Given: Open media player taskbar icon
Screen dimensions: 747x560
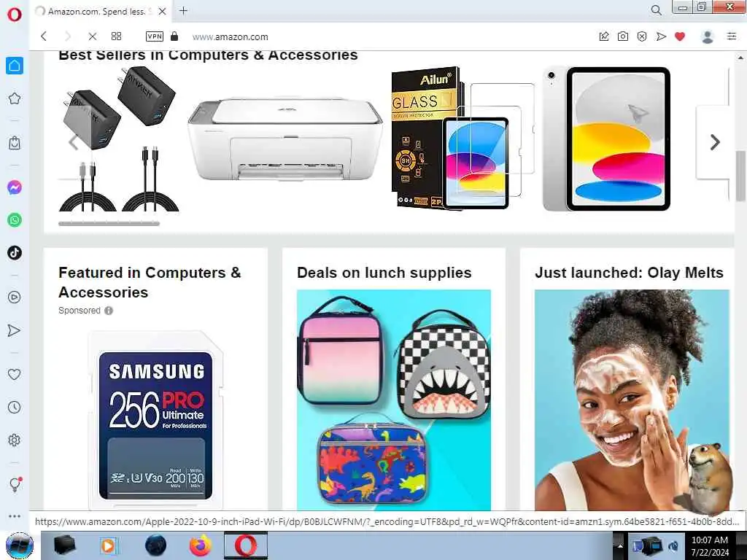Looking at the screenshot, I should (x=109, y=545).
